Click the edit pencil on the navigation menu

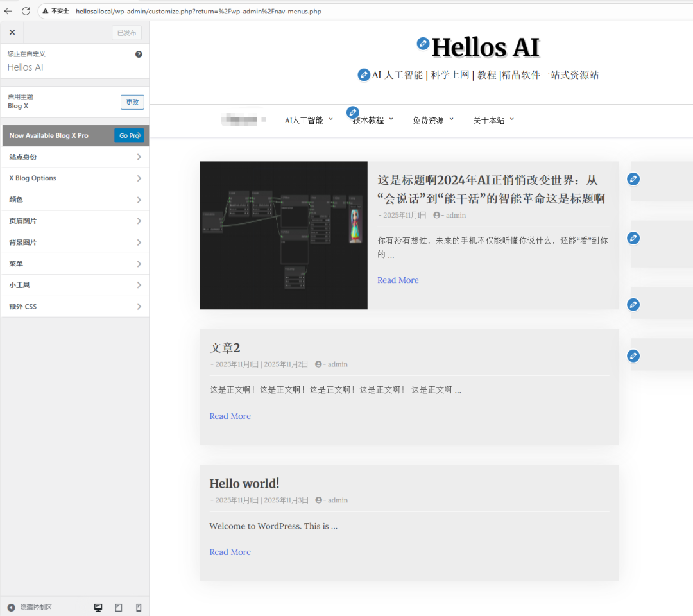[352, 112]
